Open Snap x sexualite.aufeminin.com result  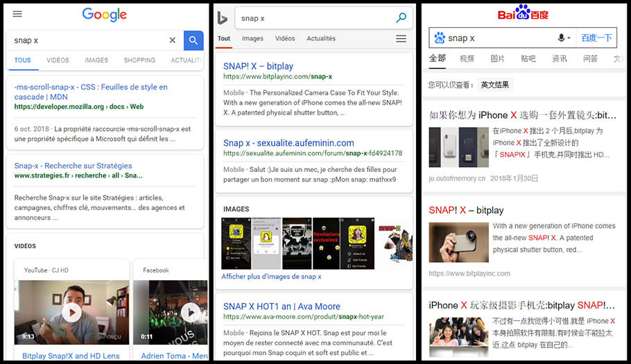coord(288,143)
